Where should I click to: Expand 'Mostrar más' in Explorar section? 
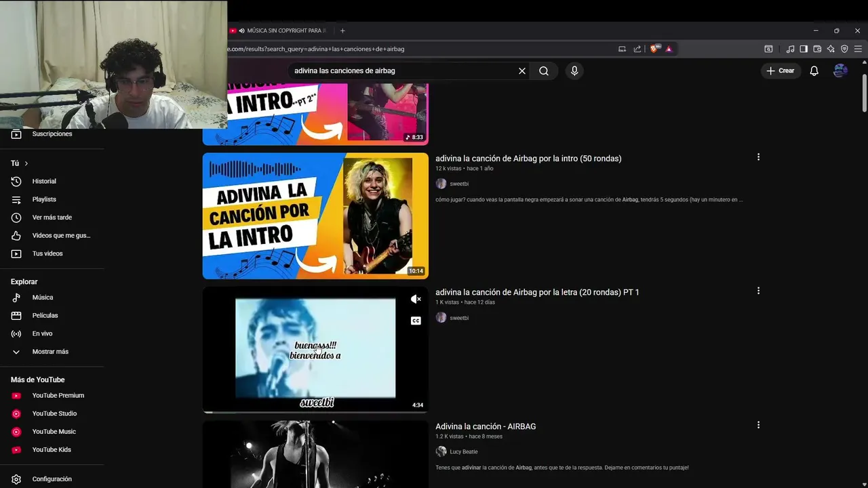[x=52, y=352]
